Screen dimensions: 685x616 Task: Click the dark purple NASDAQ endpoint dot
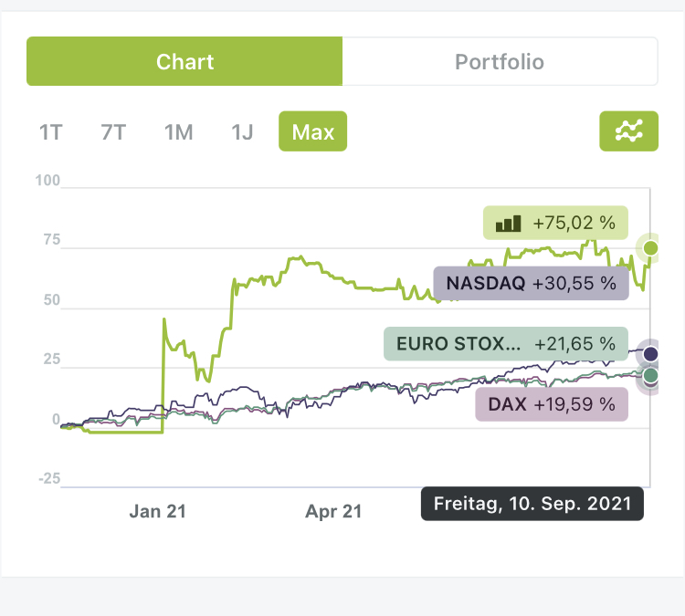pyautogui.click(x=650, y=353)
